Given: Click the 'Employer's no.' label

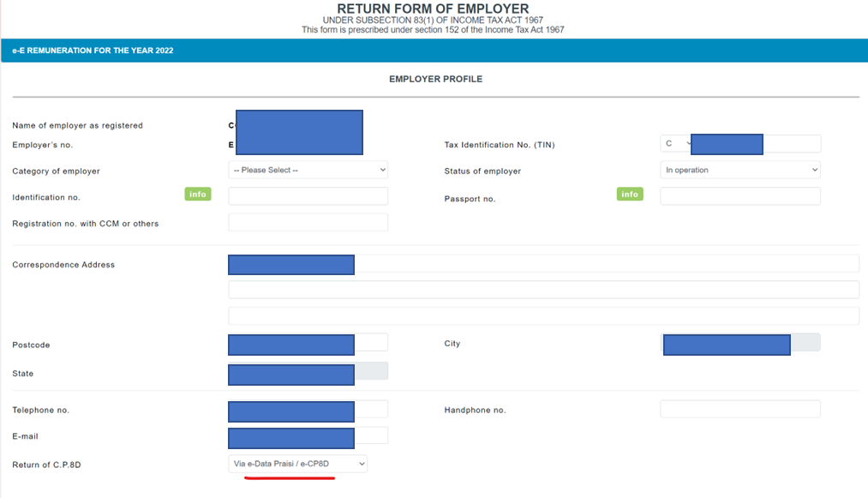Looking at the screenshot, I should coord(43,145).
